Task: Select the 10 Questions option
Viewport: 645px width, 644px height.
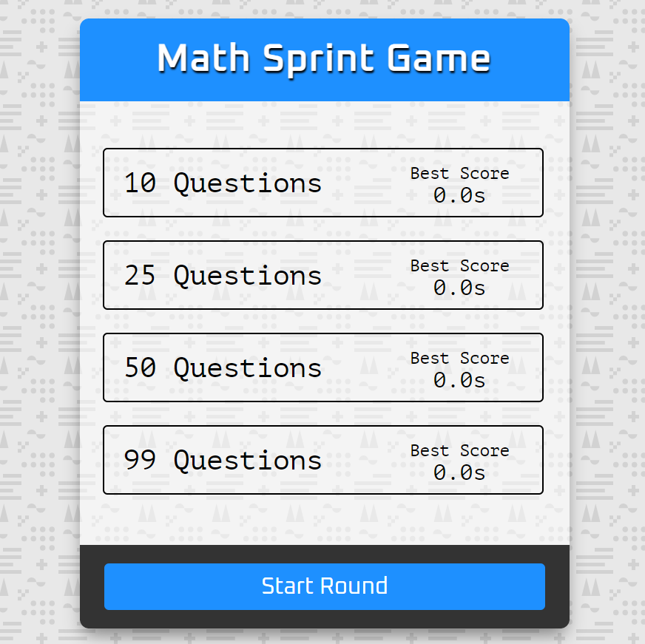Action: pos(223,183)
